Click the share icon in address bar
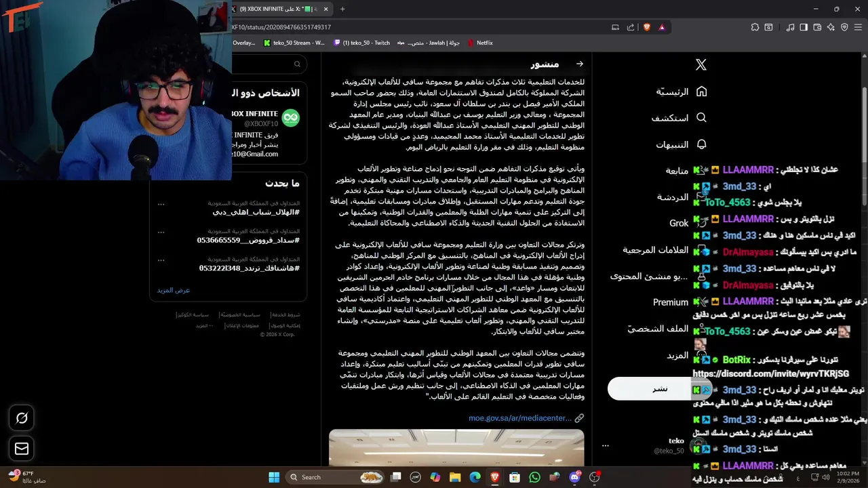 pyautogui.click(x=631, y=27)
